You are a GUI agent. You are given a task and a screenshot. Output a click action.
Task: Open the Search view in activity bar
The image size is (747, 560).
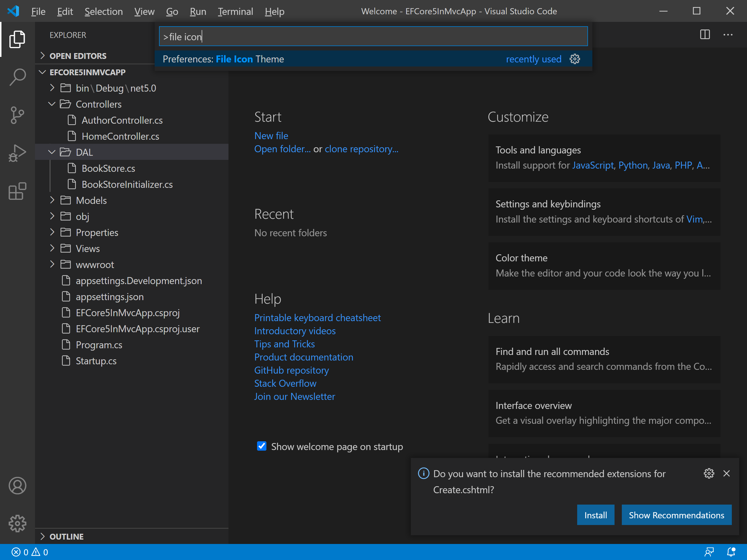click(17, 77)
